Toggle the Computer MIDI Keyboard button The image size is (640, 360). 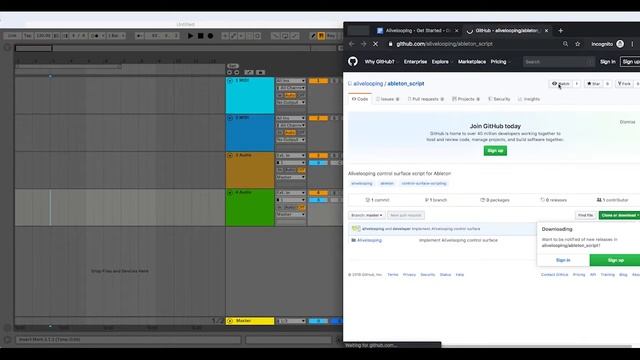pyautogui.click(x=321, y=36)
